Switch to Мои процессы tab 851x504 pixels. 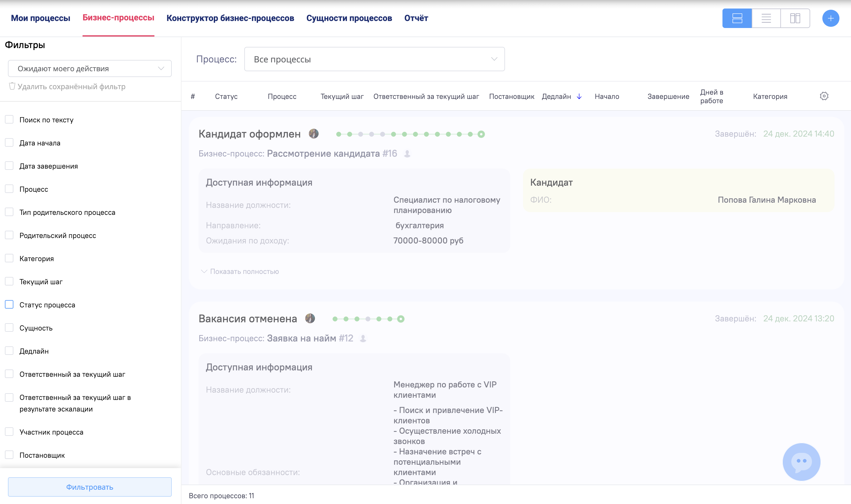pos(40,18)
